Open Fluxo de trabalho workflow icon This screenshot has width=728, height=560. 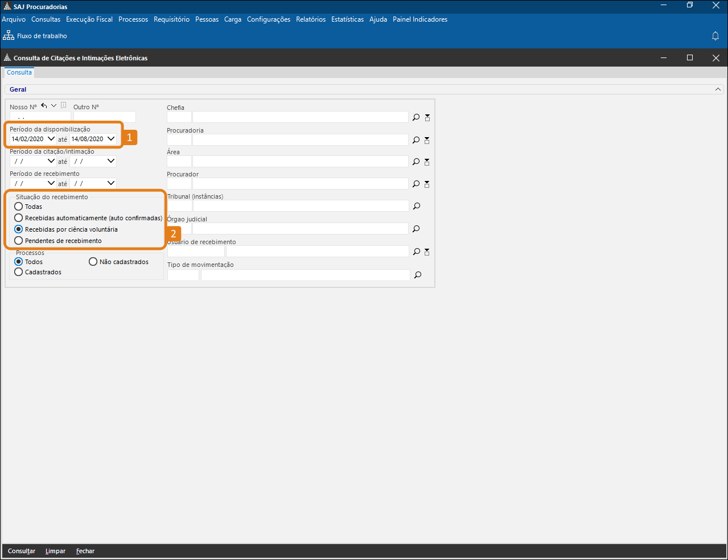(x=9, y=36)
